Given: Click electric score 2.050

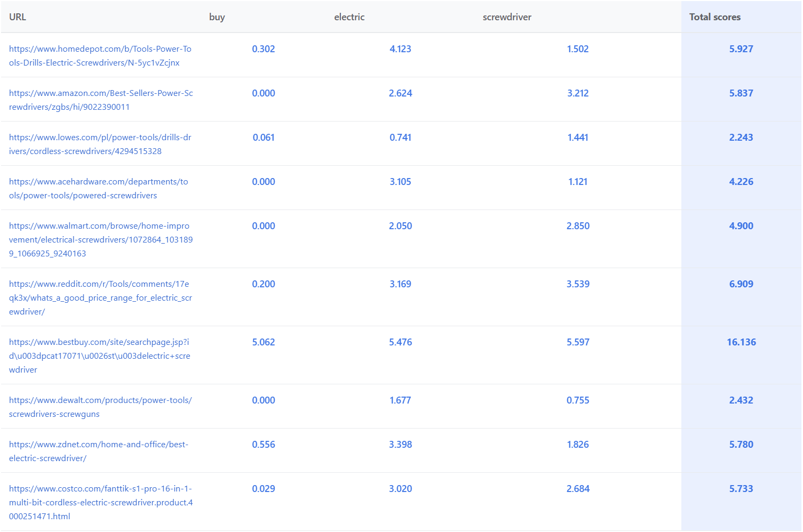Looking at the screenshot, I should click(x=400, y=226).
